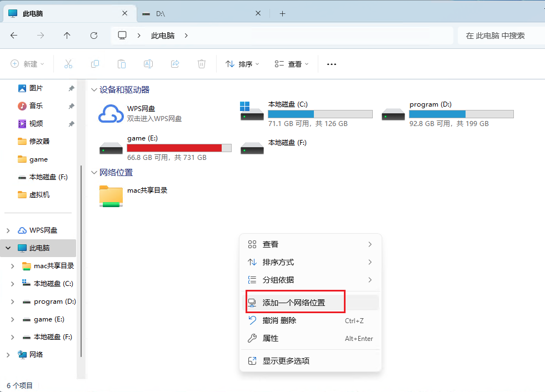This screenshot has width=545, height=392.
Task: Click the mac共享目录 network folder icon
Action: point(111,196)
